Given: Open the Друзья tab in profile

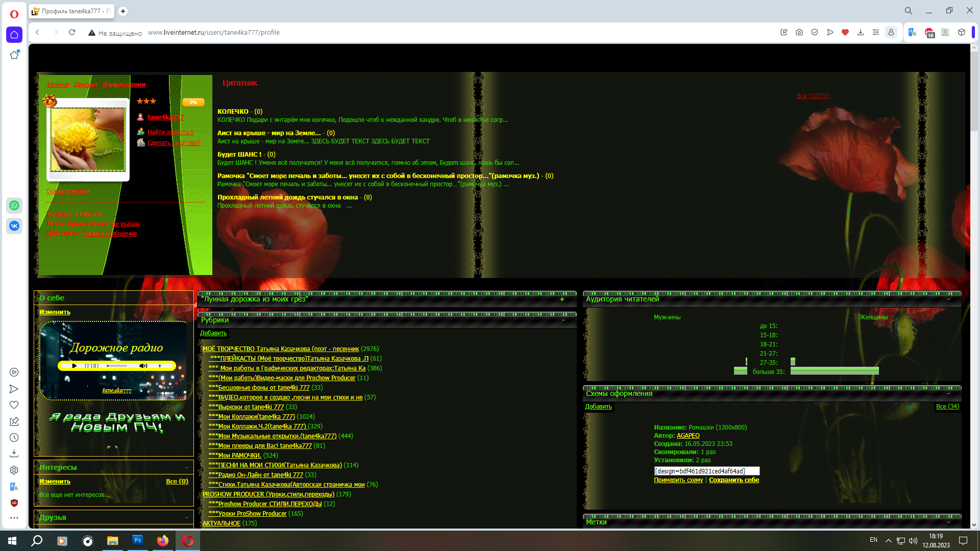Looking at the screenshot, I should tap(86, 85).
